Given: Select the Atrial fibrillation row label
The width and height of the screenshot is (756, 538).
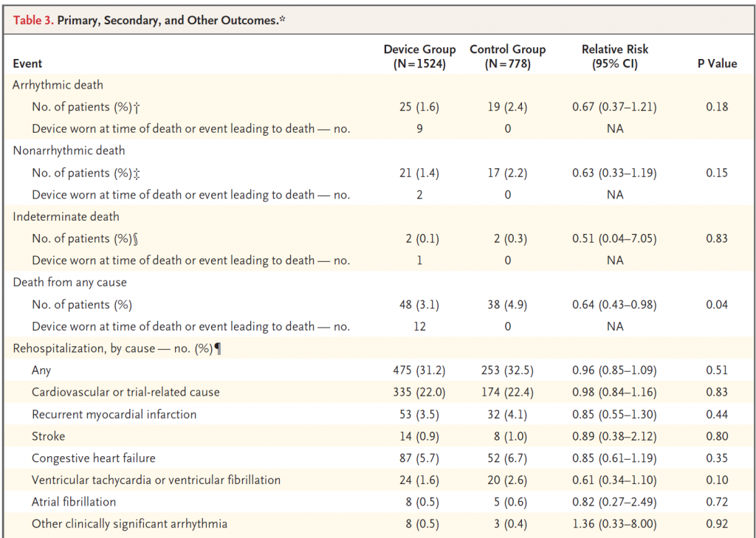Looking at the screenshot, I should [74, 502].
